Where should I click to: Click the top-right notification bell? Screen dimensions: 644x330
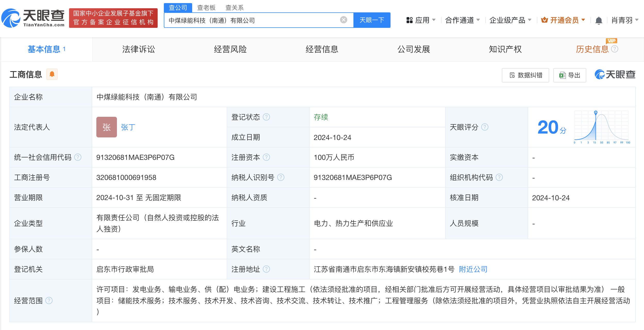pyautogui.click(x=599, y=20)
